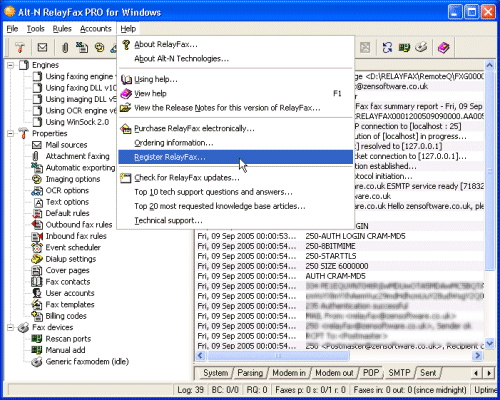Click the purple help book toolbar icon
This screenshot has width=500, height=400.
[443, 48]
